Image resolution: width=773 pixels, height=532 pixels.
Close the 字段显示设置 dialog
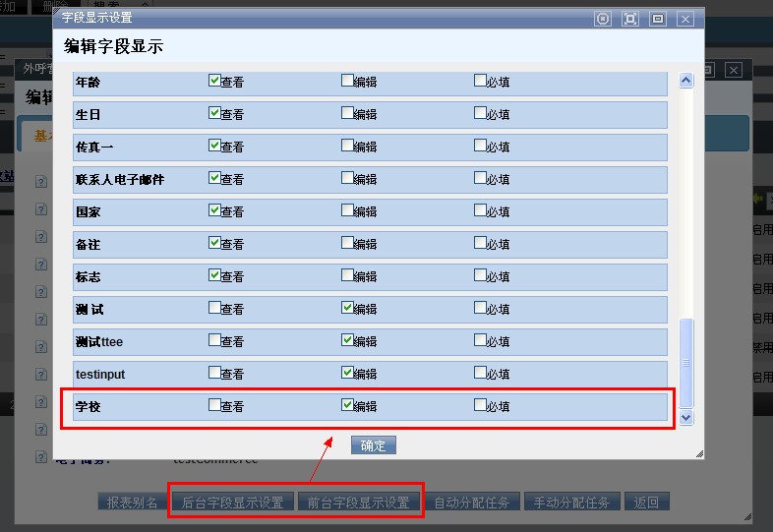[x=685, y=19]
